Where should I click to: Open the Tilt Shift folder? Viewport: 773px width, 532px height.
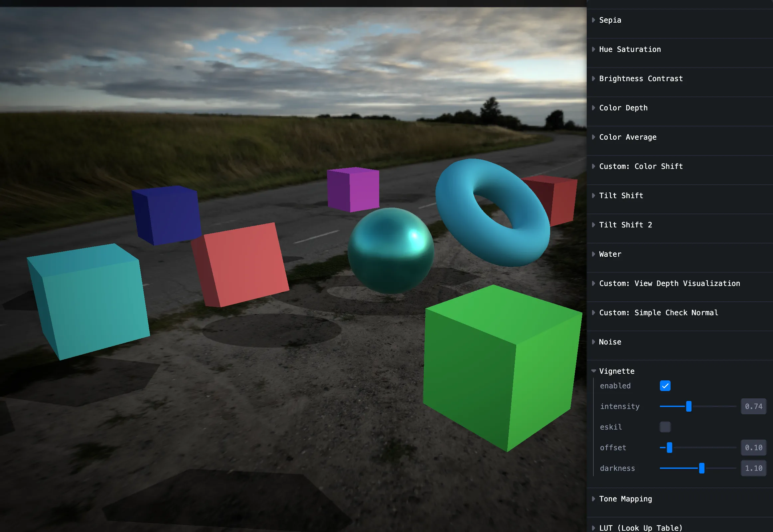tap(621, 196)
